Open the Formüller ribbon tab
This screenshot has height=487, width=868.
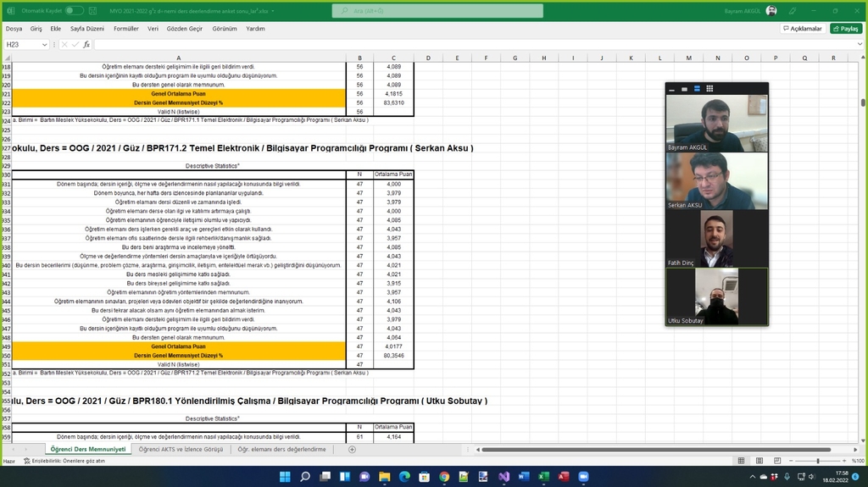tap(125, 28)
